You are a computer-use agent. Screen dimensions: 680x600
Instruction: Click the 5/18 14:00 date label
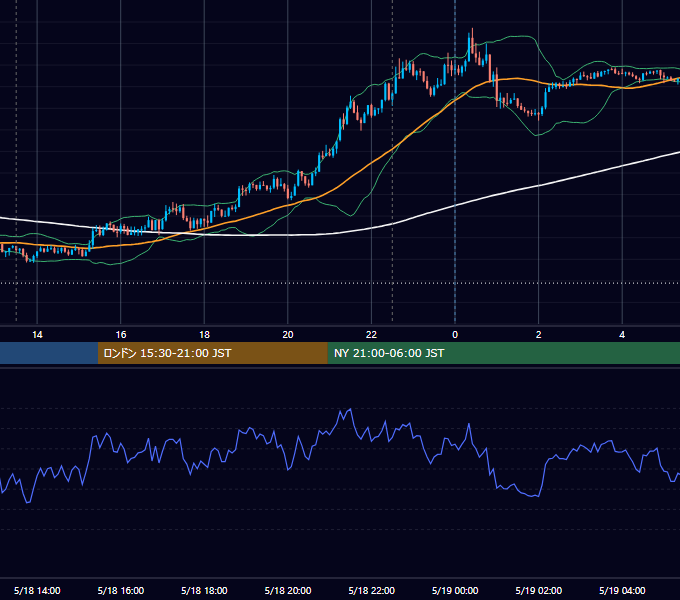tap(37, 590)
